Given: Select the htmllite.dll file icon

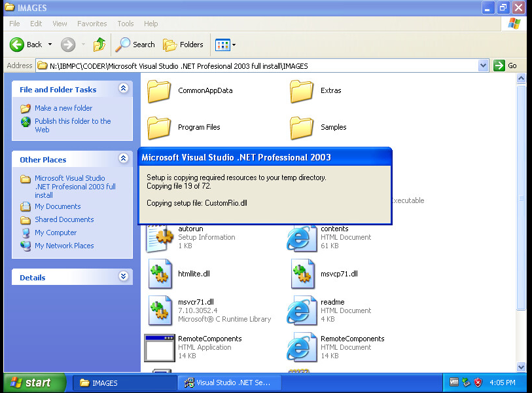Looking at the screenshot, I should pyautogui.click(x=160, y=274).
